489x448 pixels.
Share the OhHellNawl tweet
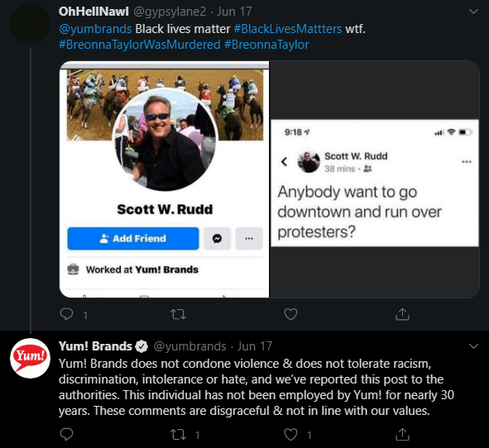(402, 314)
